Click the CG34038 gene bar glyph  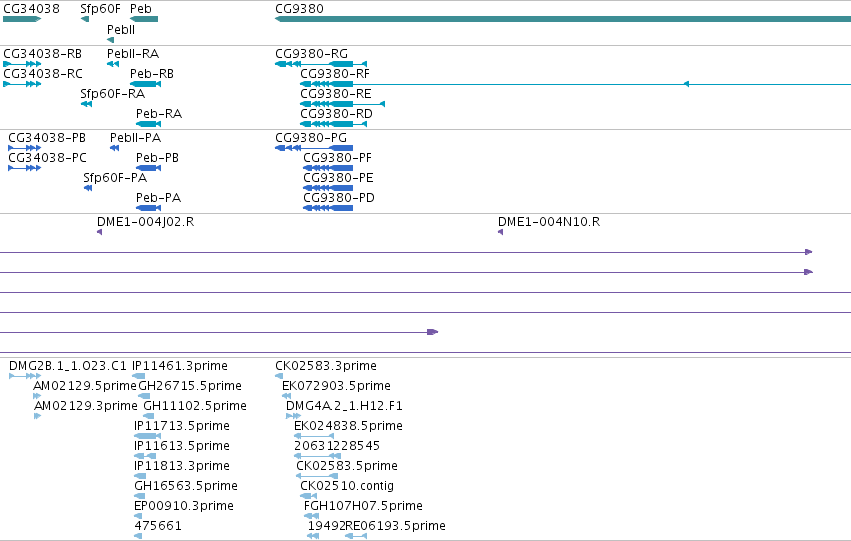22,19
